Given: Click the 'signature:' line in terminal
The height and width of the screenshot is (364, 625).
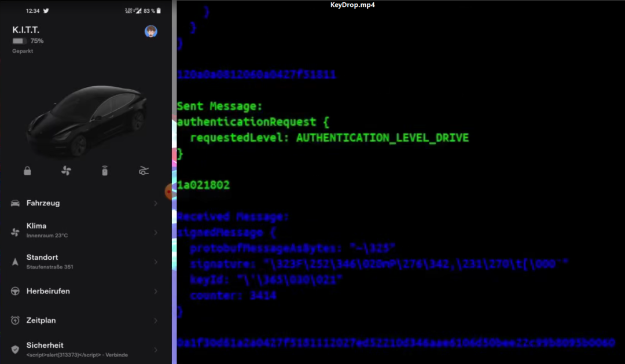Looking at the screenshot, I should point(379,264).
